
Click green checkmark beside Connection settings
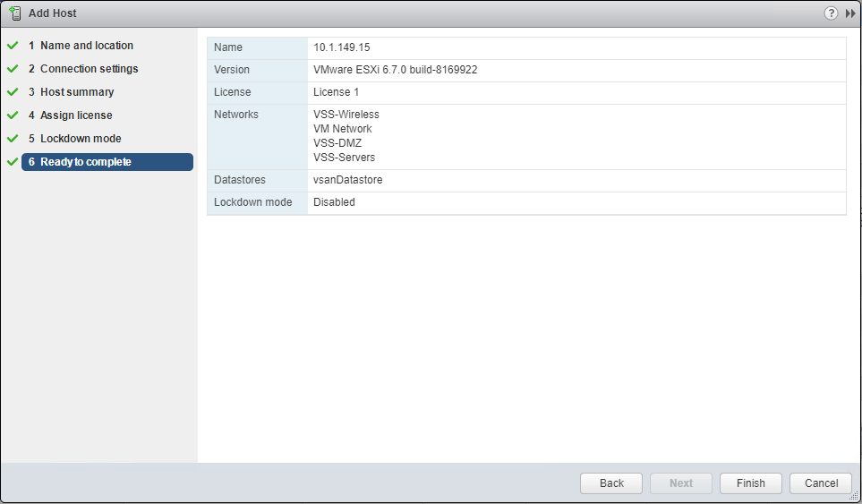13,69
